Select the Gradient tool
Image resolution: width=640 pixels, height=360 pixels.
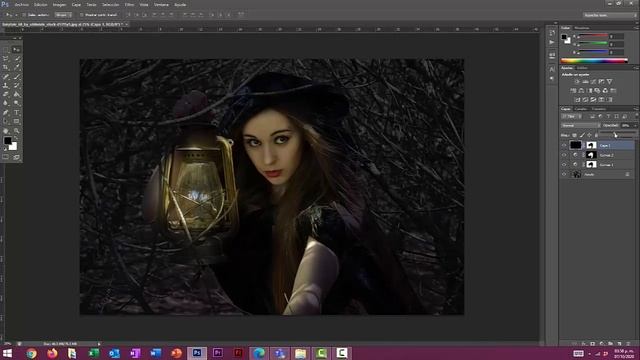pyautogui.click(x=16, y=94)
